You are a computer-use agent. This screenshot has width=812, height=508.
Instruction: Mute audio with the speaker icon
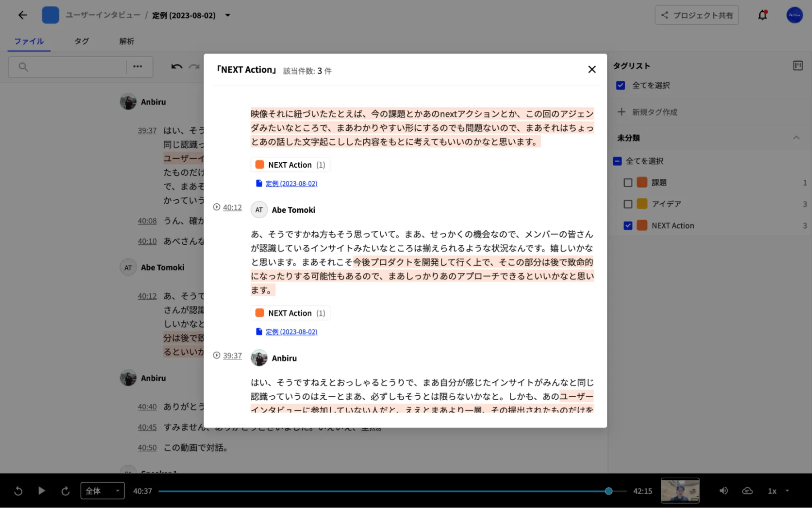click(724, 491)
